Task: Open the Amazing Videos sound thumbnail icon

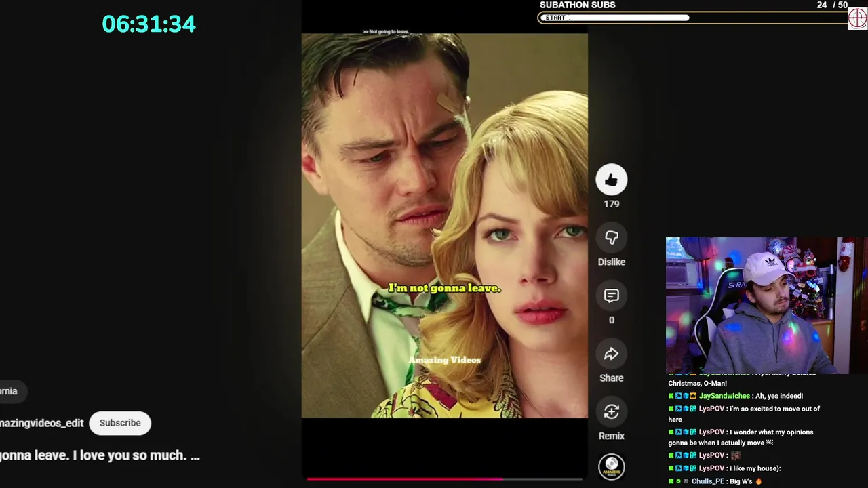Action: point(611,466)
